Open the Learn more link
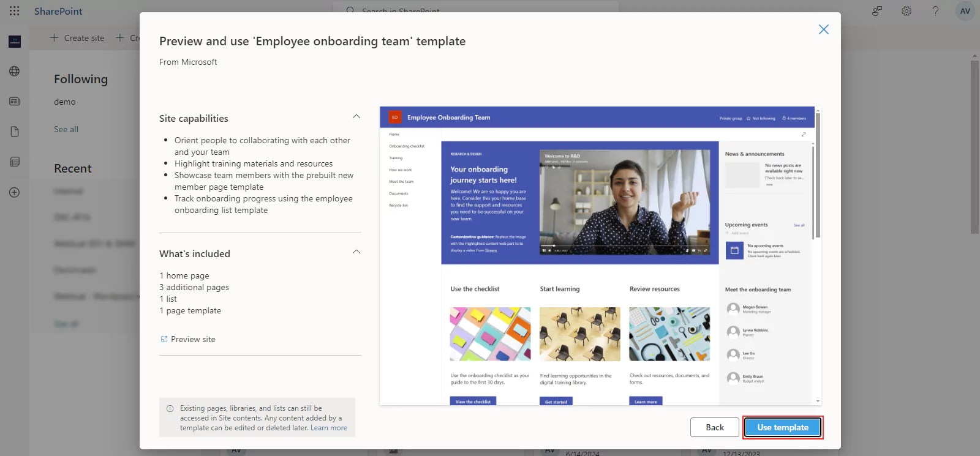 tap(329, 428)
